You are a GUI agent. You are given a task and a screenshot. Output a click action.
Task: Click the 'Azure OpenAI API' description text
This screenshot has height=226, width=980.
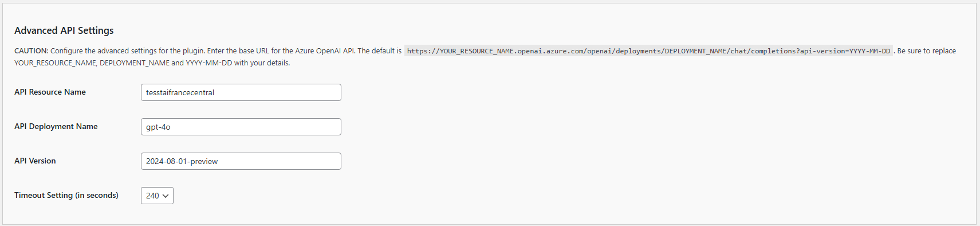click(x=325, y=51)
